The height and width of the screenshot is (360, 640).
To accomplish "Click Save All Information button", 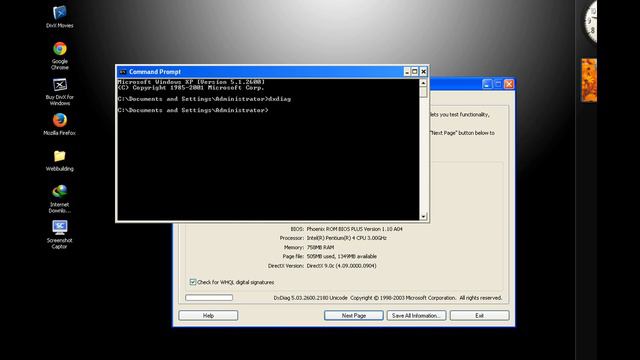I will (416, 316).
